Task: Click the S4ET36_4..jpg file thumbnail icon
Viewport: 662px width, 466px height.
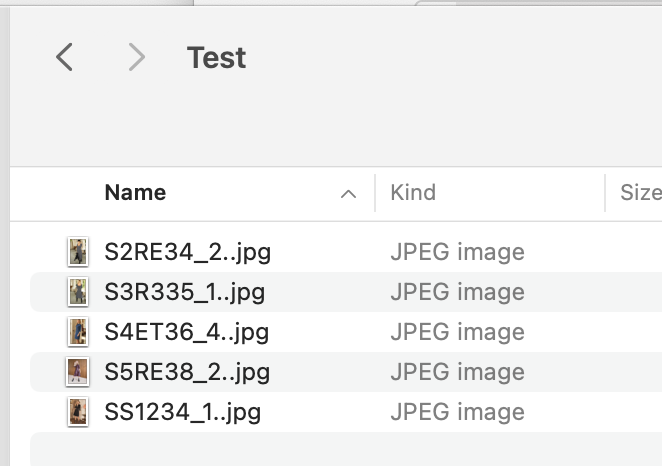Action: pos(78,332)
